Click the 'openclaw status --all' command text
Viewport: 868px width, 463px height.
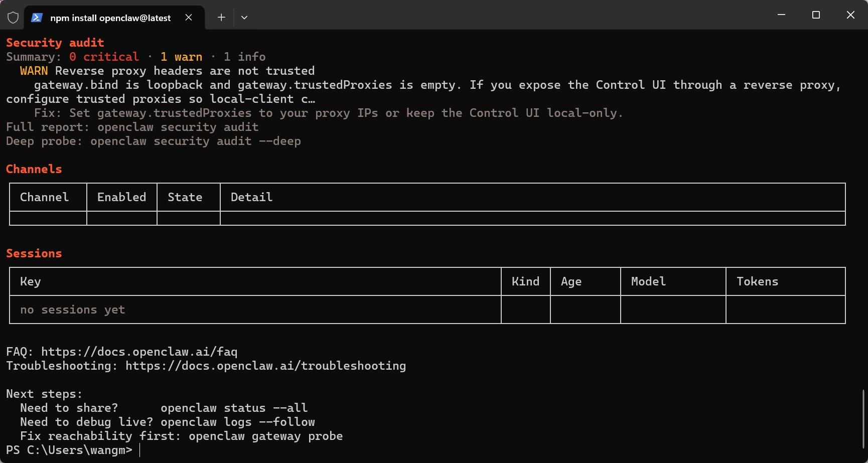tap(234, 408)
